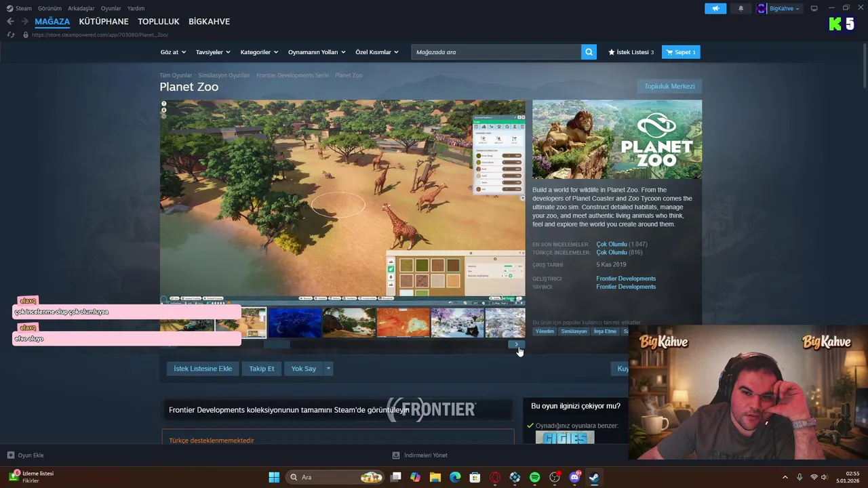This screenshot has width=868, height=488.
Task: Open the Yardım menu
Action: tap(136, 8)
